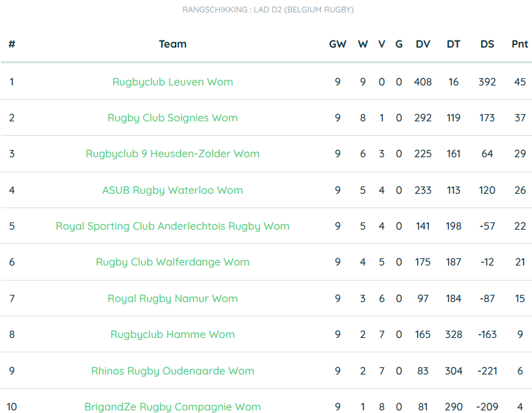532x413 pixels.
Task: Click the DT column header
Action: coord(453,44)
